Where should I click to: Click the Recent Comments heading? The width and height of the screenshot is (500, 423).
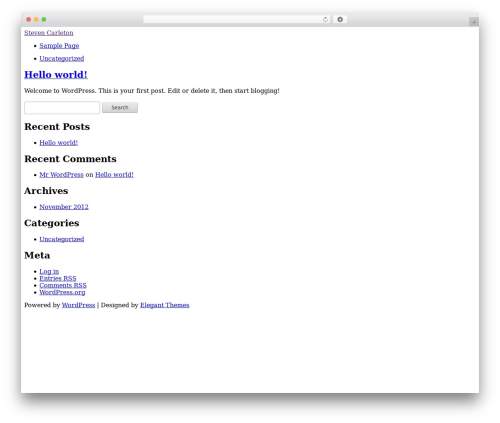click(70, 159)
